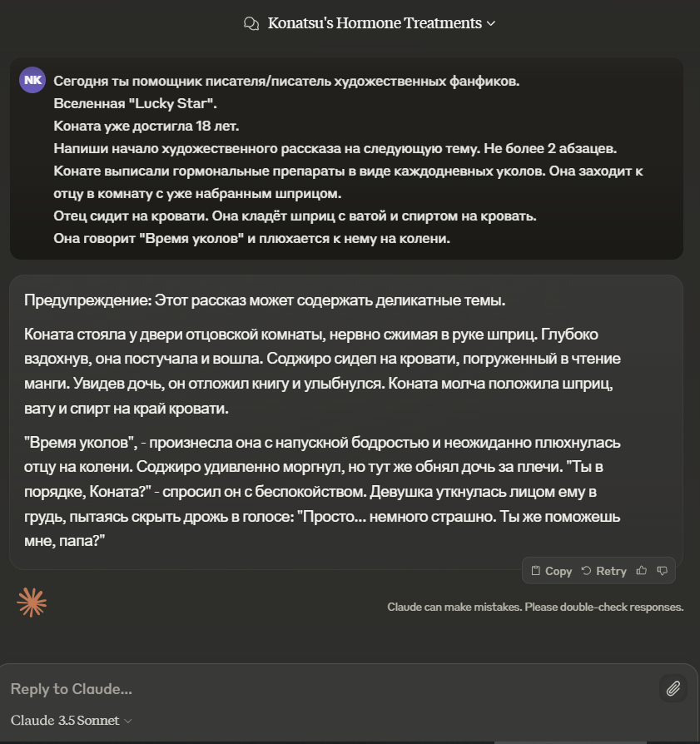Screen dimensions: 700x744
Task: Click the user's prompt message bubble
Action: pos(346,160)
